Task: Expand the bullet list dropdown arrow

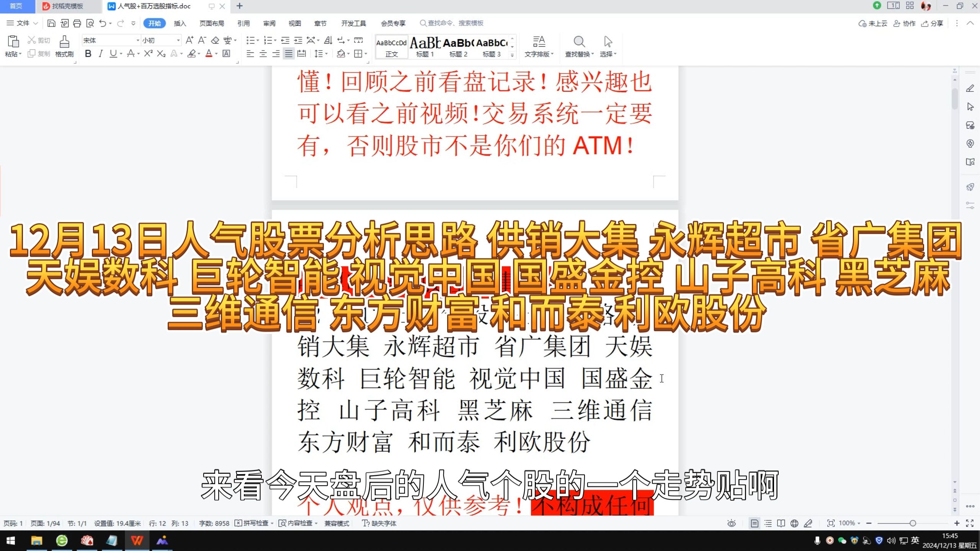Action: [x=258, y=41]
